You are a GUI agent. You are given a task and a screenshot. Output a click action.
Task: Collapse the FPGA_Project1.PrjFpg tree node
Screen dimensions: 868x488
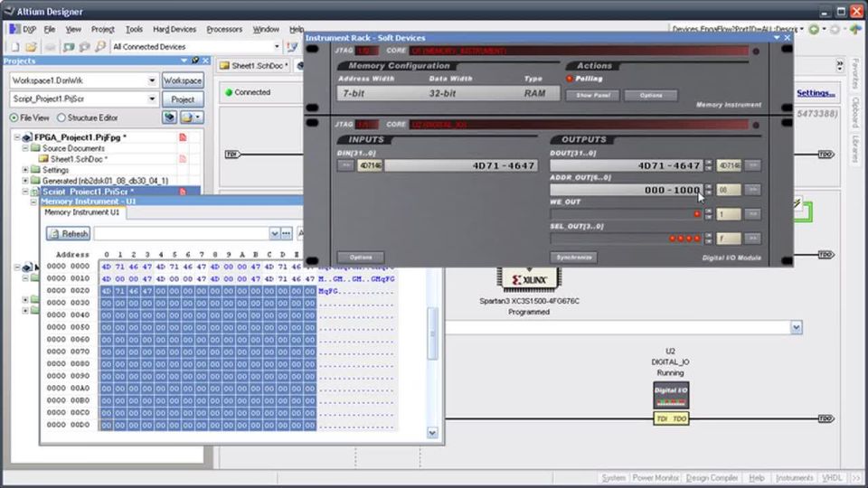click(x=16, y=137)
